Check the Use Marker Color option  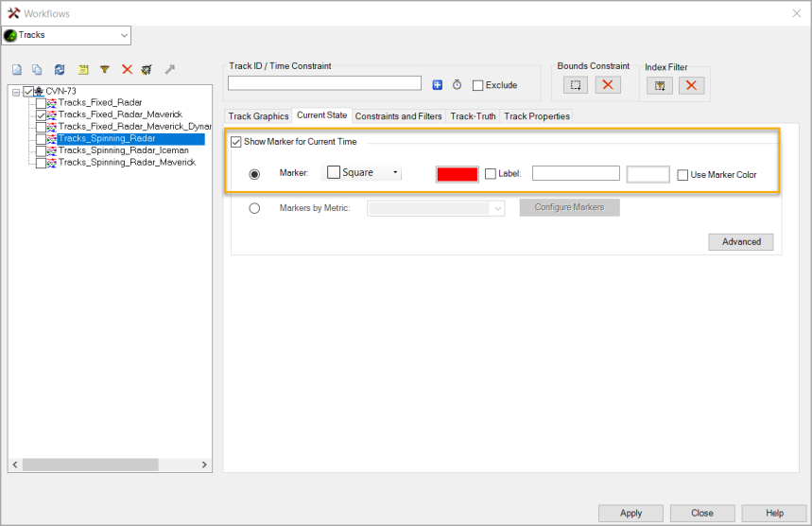point(682,174)
